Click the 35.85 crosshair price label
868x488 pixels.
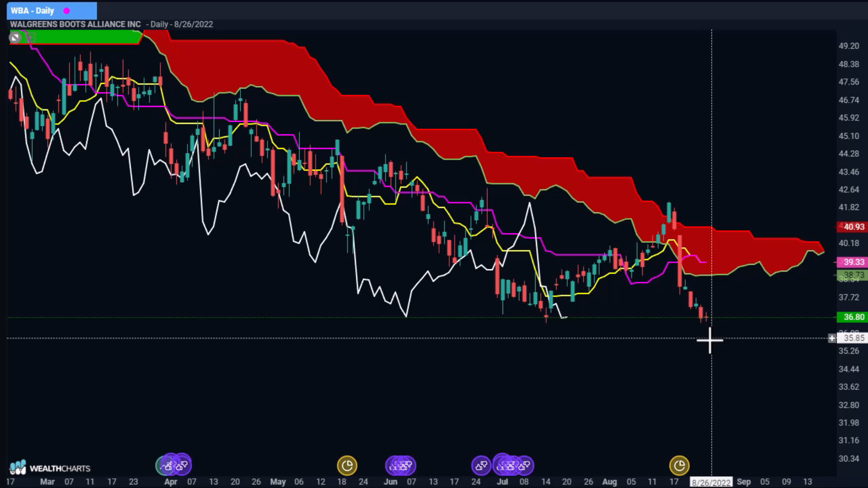click(854, 338)
